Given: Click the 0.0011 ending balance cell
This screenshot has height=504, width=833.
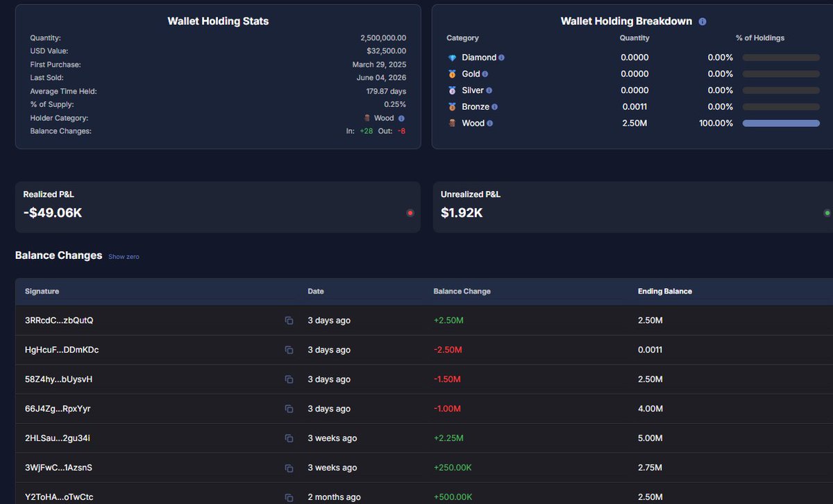Looking at the screenshot, I should (650, 350).
